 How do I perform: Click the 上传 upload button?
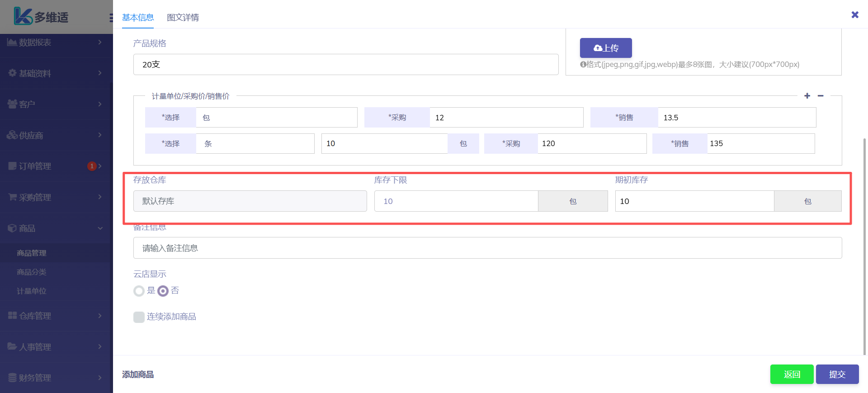click(606, 48)
